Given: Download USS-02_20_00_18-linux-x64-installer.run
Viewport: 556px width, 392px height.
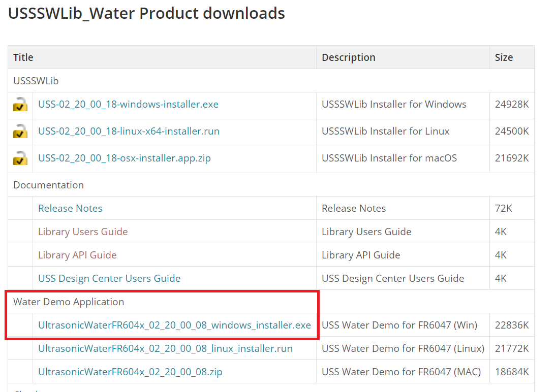Looking at the screenshot, I should pos(129,131).
